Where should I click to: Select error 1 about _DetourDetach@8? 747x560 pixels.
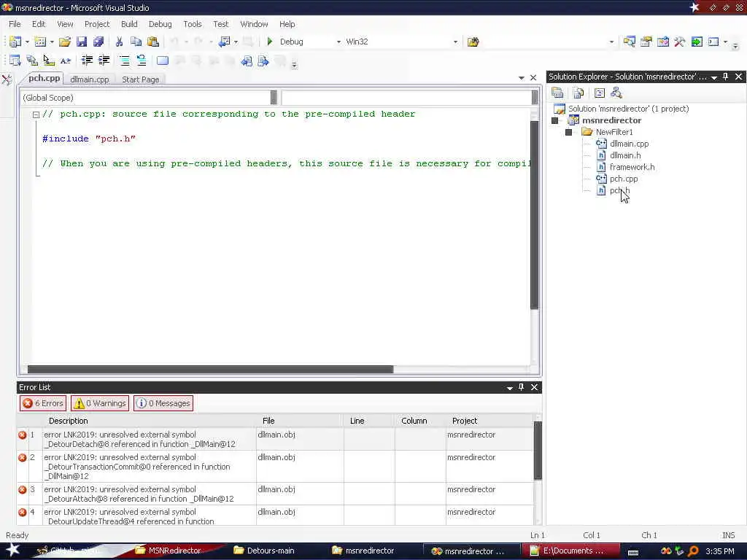[x=275, y=439]
